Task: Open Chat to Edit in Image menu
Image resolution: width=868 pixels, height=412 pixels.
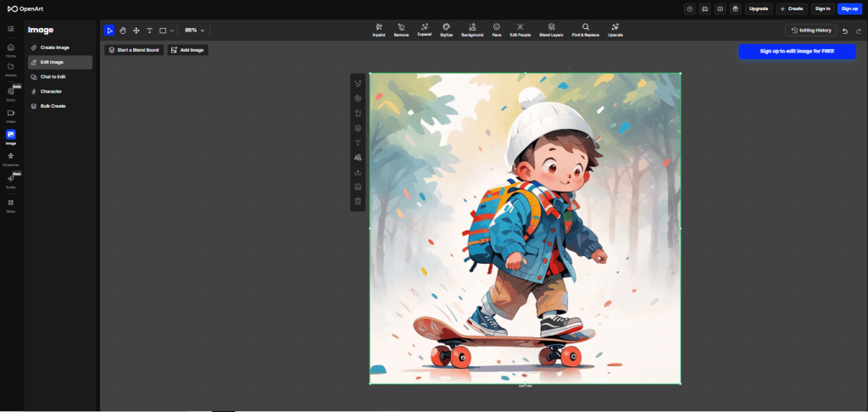Action: (x=53, y=76)
